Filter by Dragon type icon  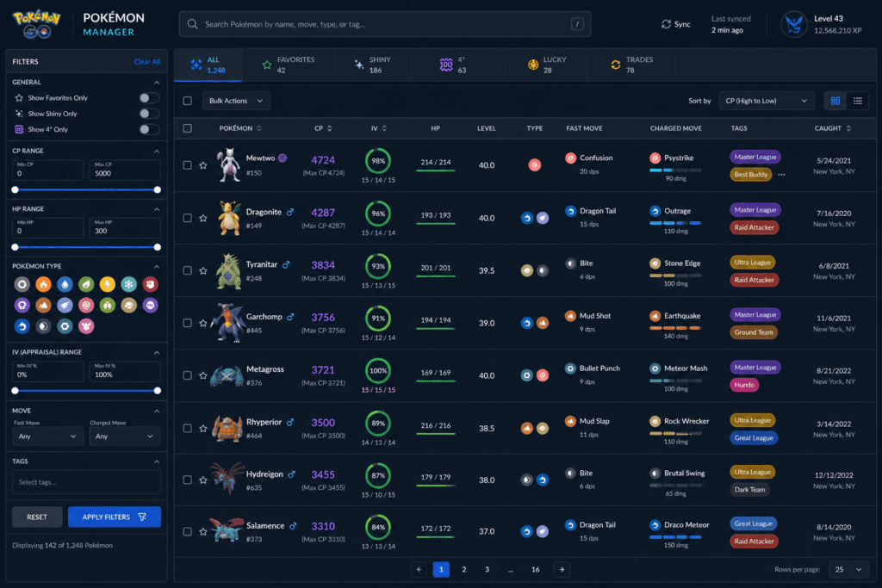[x=22, y=326]
